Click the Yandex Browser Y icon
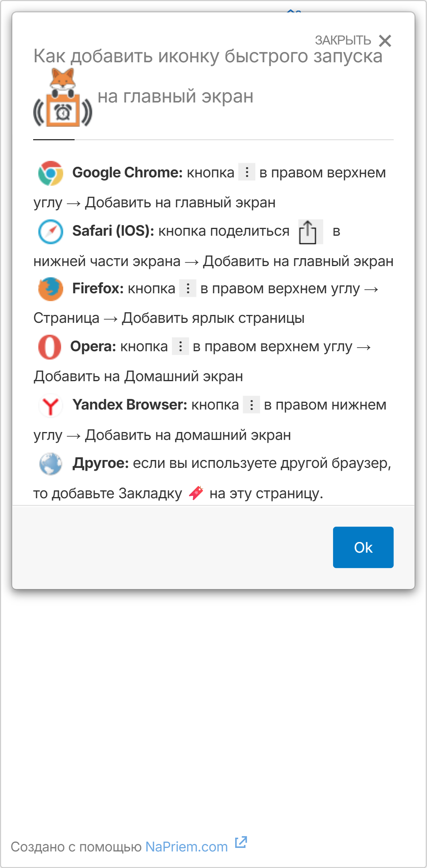427x868 pixels. pyautogui.click(x=51, y=405)
